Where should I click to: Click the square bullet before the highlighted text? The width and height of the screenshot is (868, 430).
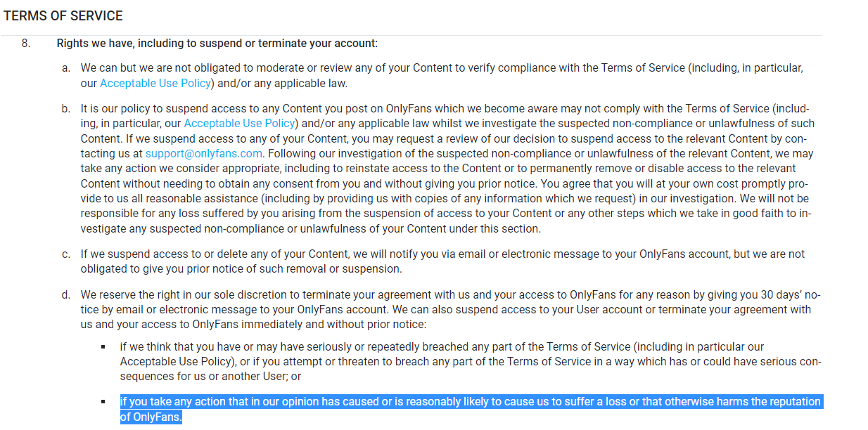tap(103, 402)
